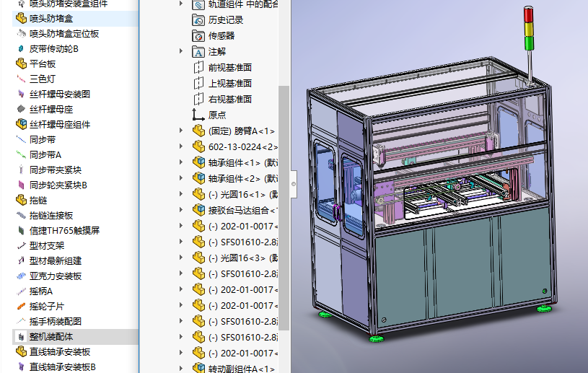Expand the (-) 光圆16<3> node
Screen dimensions: 588x373
coord(181,257)
